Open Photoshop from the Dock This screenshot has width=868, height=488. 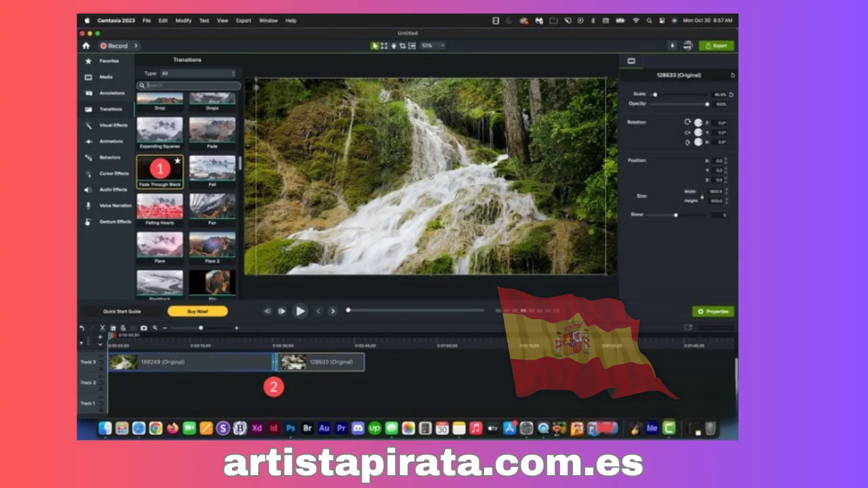pos(290,428)
